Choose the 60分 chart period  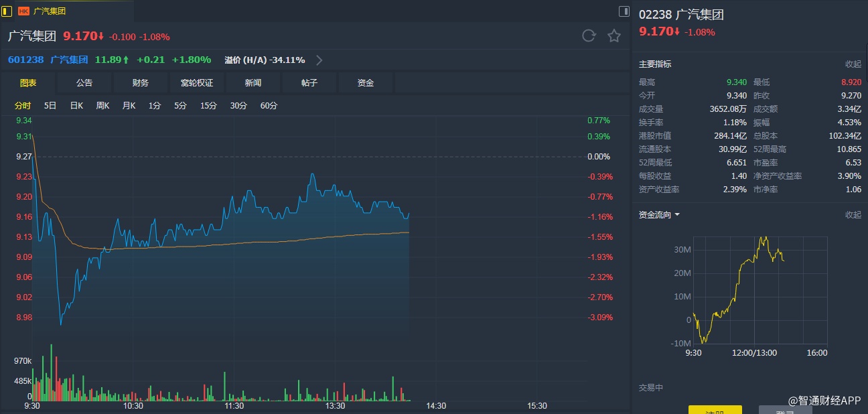[x=269, y=106]
